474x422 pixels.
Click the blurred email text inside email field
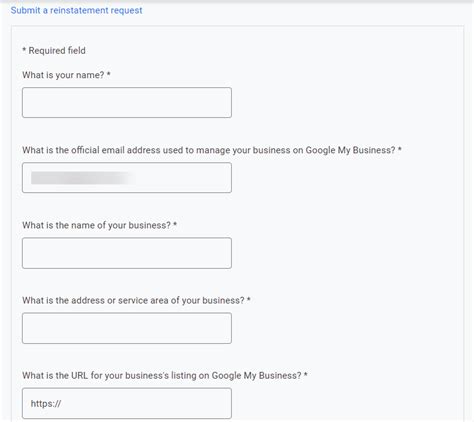[82, 178]
